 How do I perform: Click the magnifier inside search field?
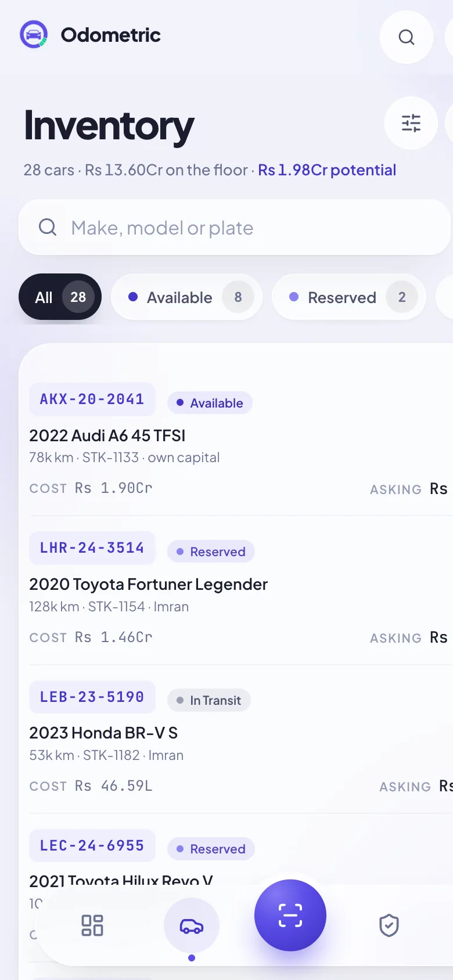click(x=48, y=227)
